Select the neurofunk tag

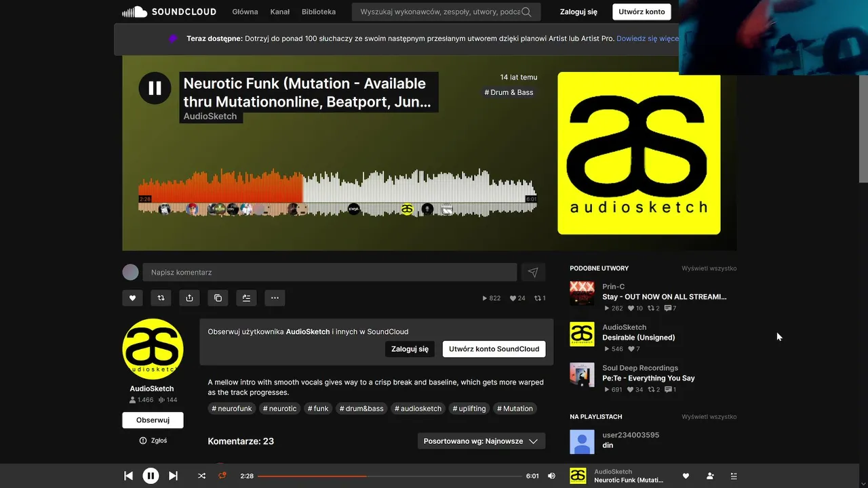point(232,409)
